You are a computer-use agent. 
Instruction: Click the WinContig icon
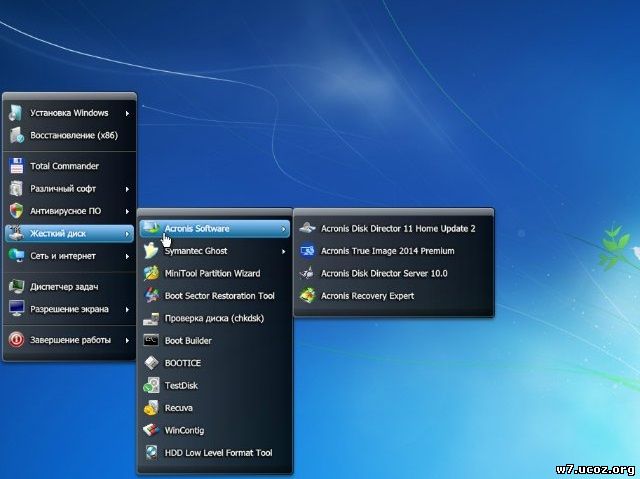[x=151, y=430]
